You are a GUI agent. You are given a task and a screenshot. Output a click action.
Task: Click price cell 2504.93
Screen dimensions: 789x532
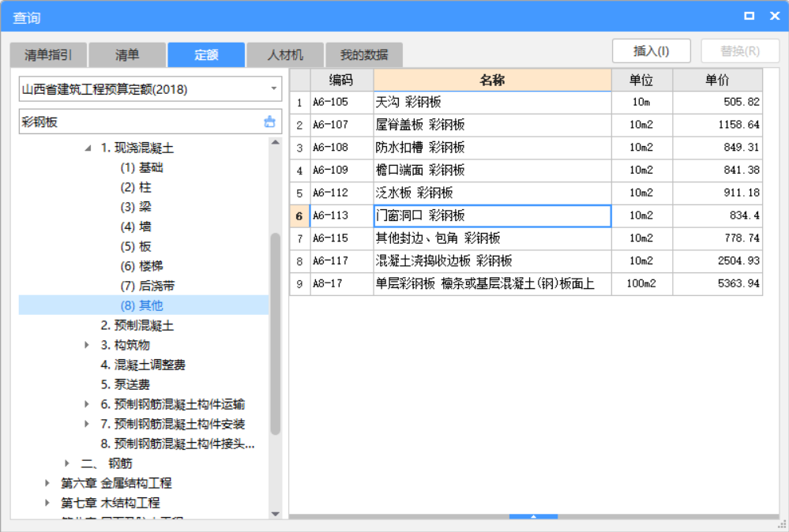pyautogui.click(x=718, y=261)
